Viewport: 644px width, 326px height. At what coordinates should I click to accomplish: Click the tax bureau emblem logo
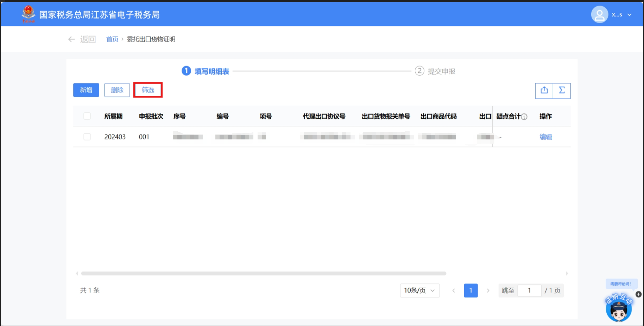pos(28,14)
